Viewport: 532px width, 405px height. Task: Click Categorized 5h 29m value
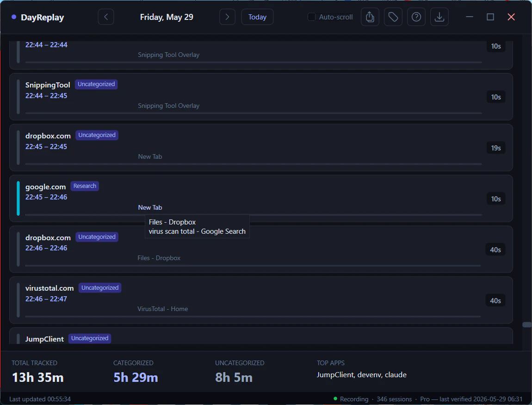pos(136,378)
